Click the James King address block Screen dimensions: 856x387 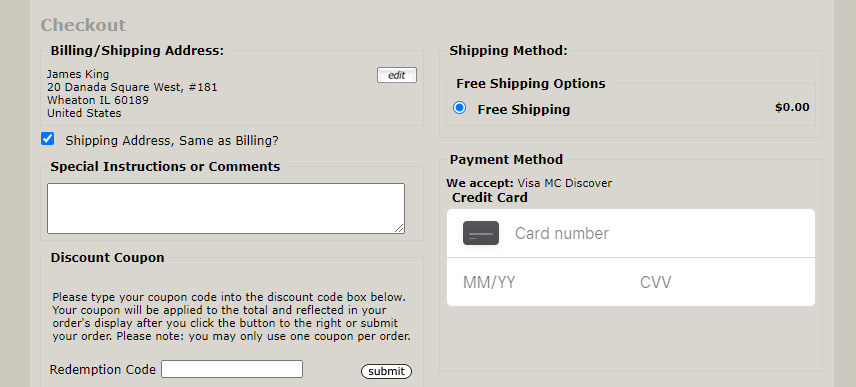pos(132,94)
